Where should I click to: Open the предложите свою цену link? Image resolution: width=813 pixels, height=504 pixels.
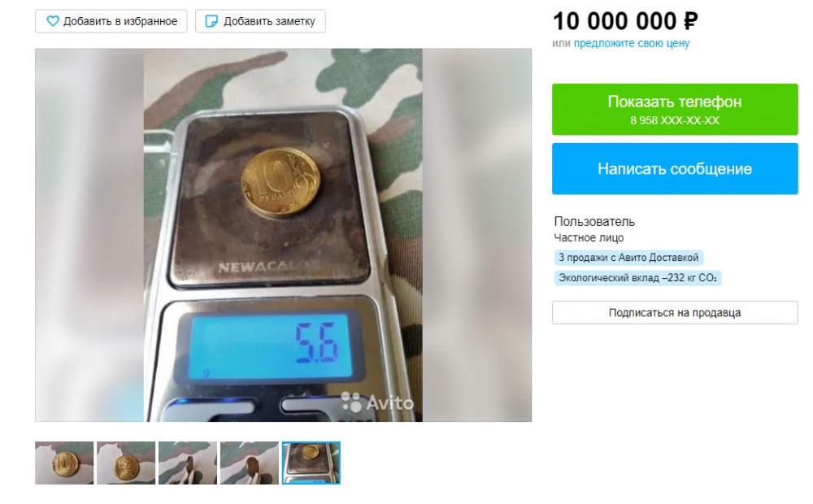[632, 44]
